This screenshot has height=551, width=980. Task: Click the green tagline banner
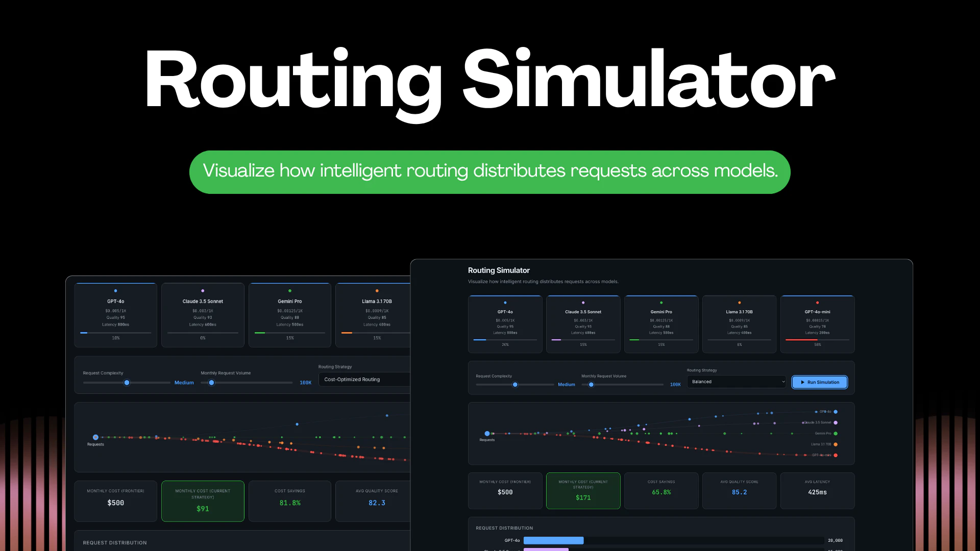[x=490, y=171]
